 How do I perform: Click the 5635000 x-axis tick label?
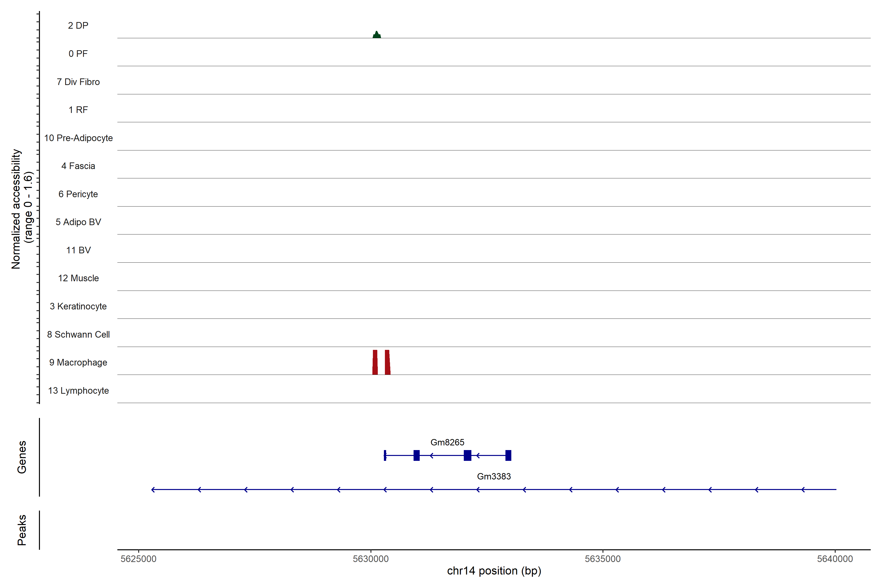(603, 559)
